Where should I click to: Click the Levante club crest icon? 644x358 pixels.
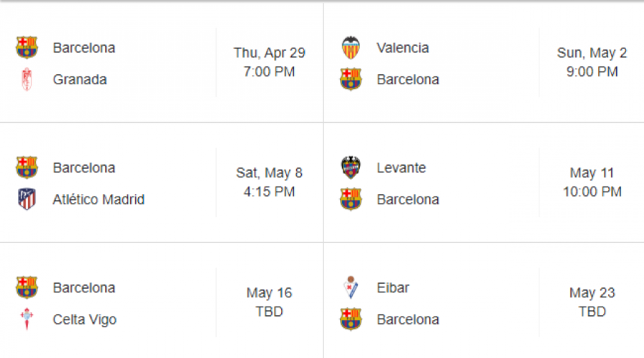coord(351,168)
